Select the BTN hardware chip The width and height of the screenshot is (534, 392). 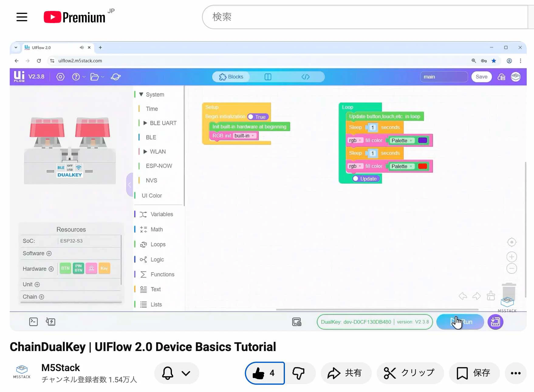(65, 268)
